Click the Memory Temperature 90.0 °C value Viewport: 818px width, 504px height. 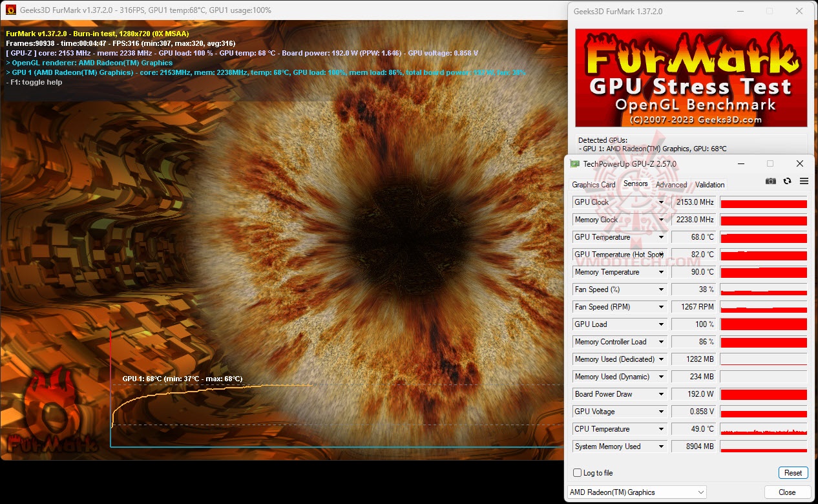693,272
